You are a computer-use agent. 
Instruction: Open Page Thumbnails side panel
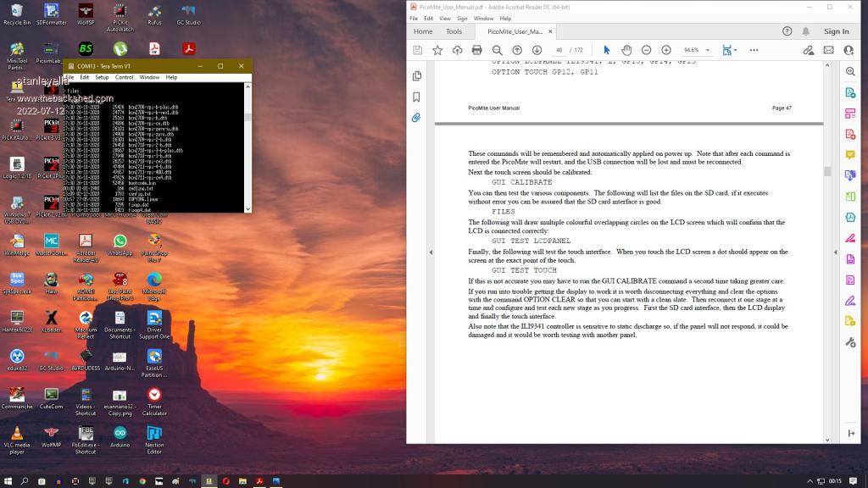click(x=416, y=76)
